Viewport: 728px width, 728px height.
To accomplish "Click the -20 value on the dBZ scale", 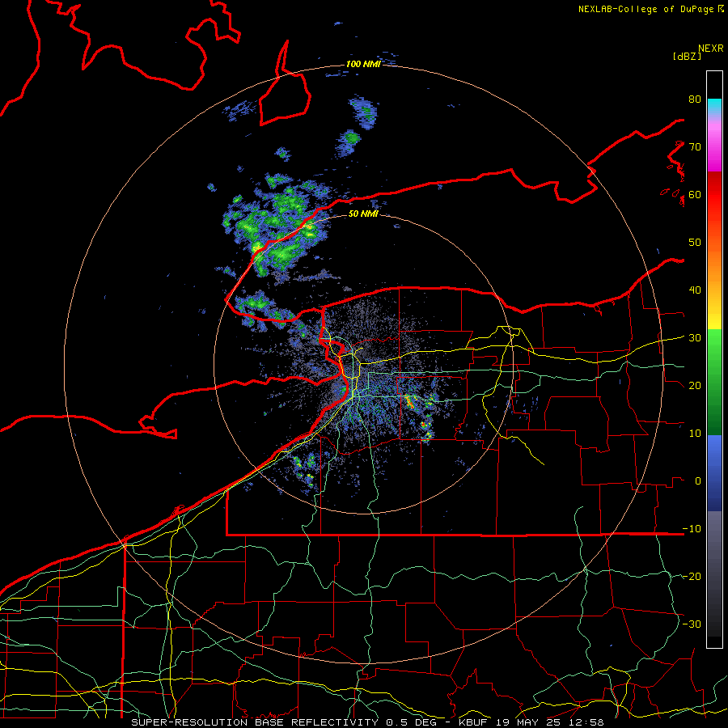I will pos(692,576).
